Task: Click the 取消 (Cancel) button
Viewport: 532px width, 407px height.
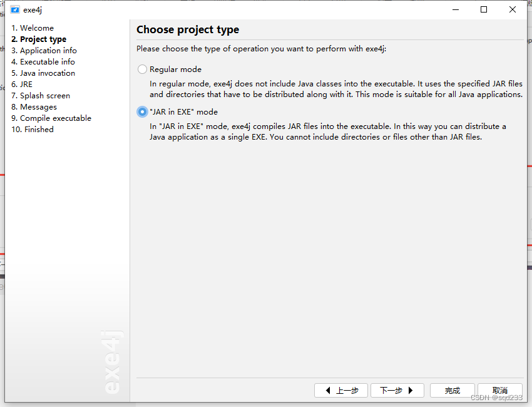Action: click(x=500, y=390)
